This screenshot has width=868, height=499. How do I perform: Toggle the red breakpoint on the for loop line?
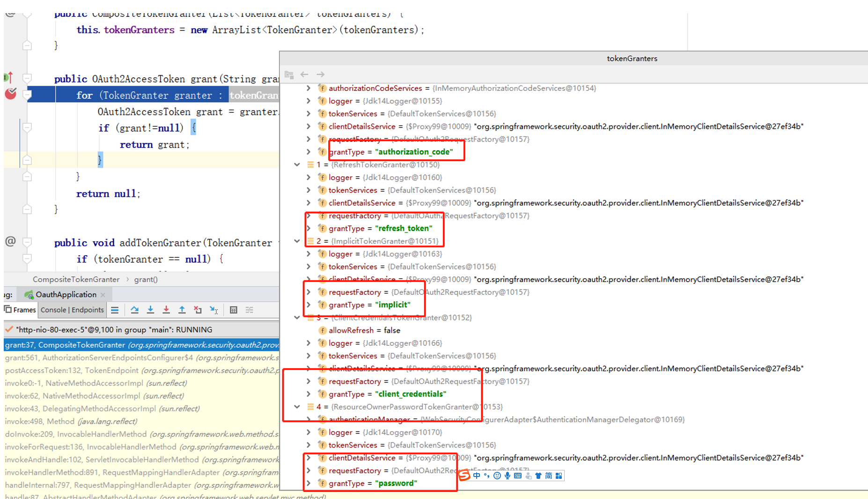[10, 94]
